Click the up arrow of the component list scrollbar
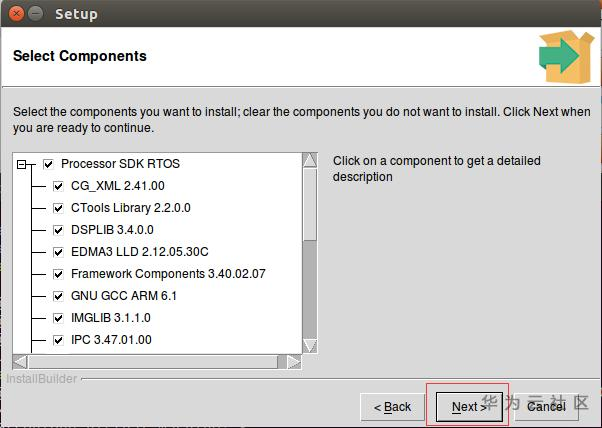The height and width of the screenshot is (428, 602). tap(310, 160)
